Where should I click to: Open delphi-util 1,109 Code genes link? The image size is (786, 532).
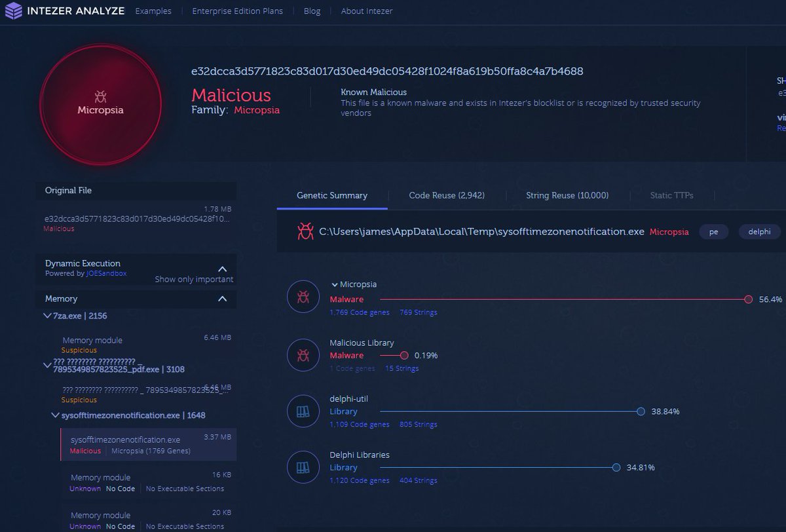[x=360, y=425]
